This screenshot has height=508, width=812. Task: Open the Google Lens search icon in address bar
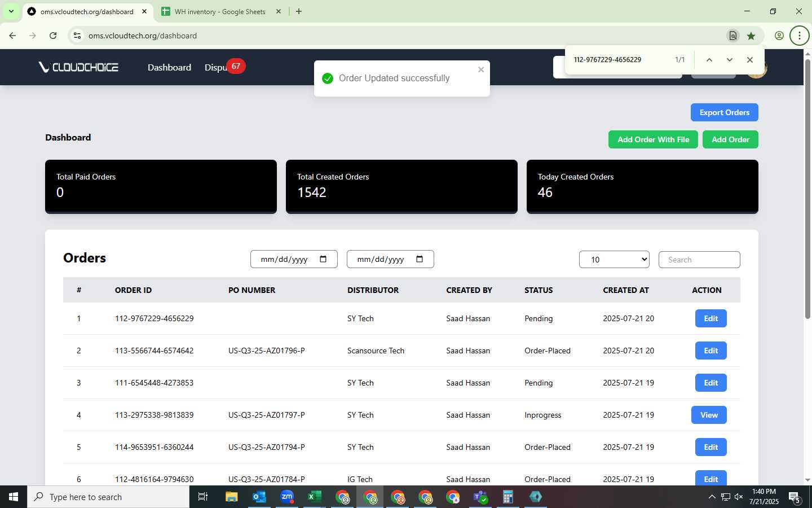coord(733,36)
